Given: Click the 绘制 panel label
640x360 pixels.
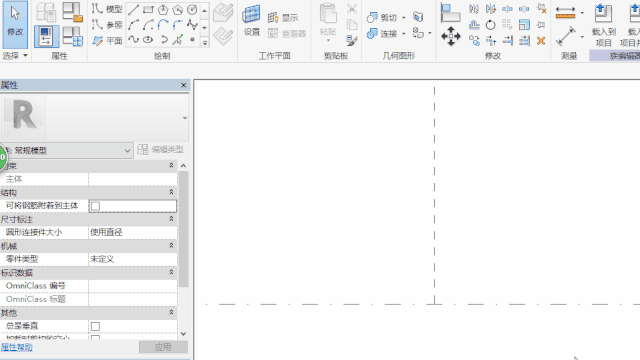Looking at the screenshot, I should pos(162,56).
